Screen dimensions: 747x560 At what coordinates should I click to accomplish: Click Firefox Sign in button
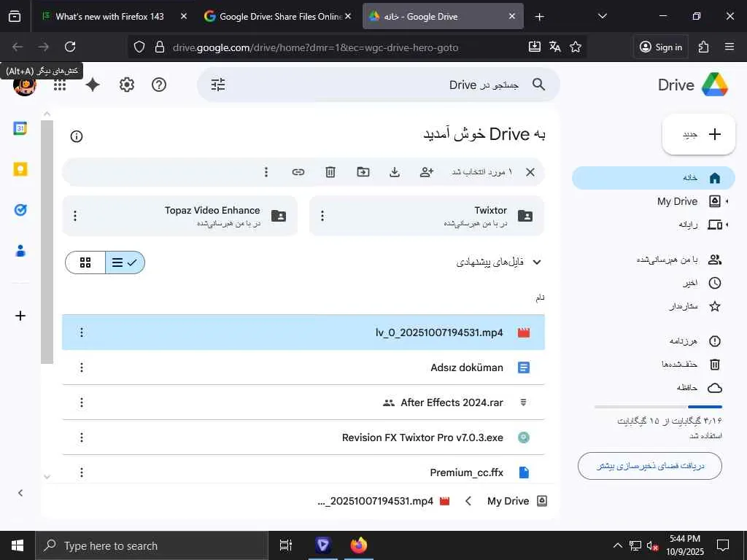(x=661, y=47)
